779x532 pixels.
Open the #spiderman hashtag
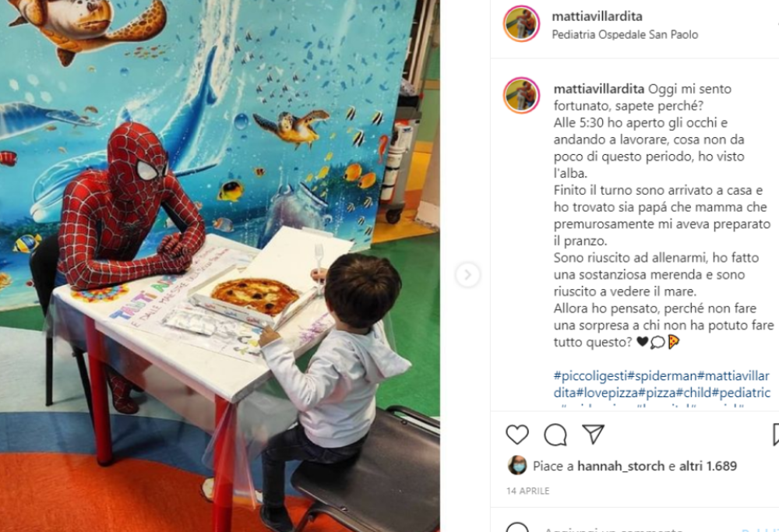pyautogui.click(x=662, y=376)
